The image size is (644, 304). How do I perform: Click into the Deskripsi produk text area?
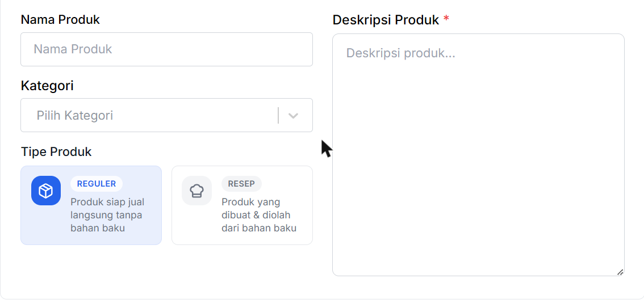[479, 155]
